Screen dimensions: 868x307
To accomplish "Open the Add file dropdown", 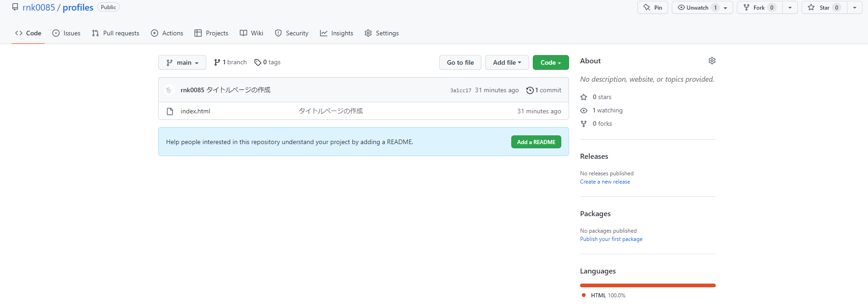I will pyautogui.click(x=507, y=62).
